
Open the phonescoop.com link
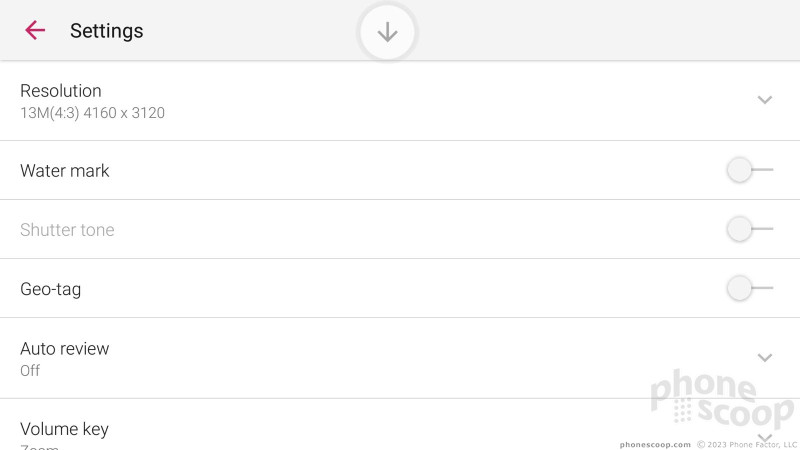pyautogui.click(x=655, y=445)
